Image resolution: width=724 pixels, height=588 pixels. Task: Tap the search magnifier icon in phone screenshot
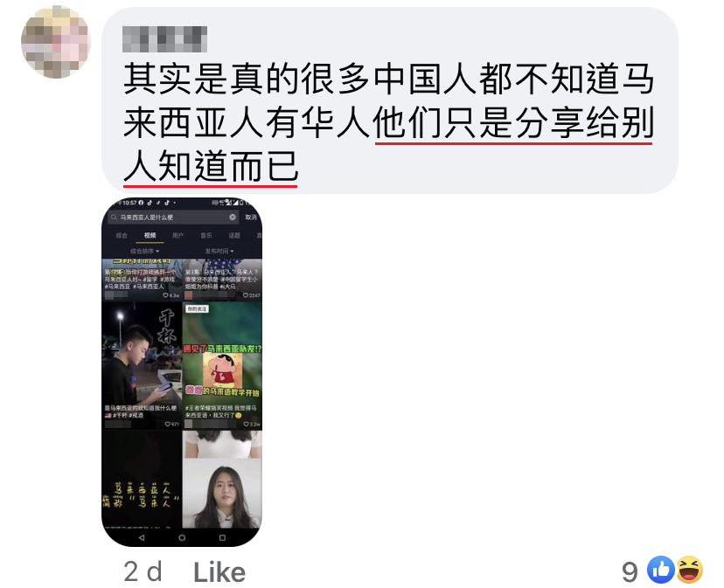pyautogui.click(x=114, y=217)
